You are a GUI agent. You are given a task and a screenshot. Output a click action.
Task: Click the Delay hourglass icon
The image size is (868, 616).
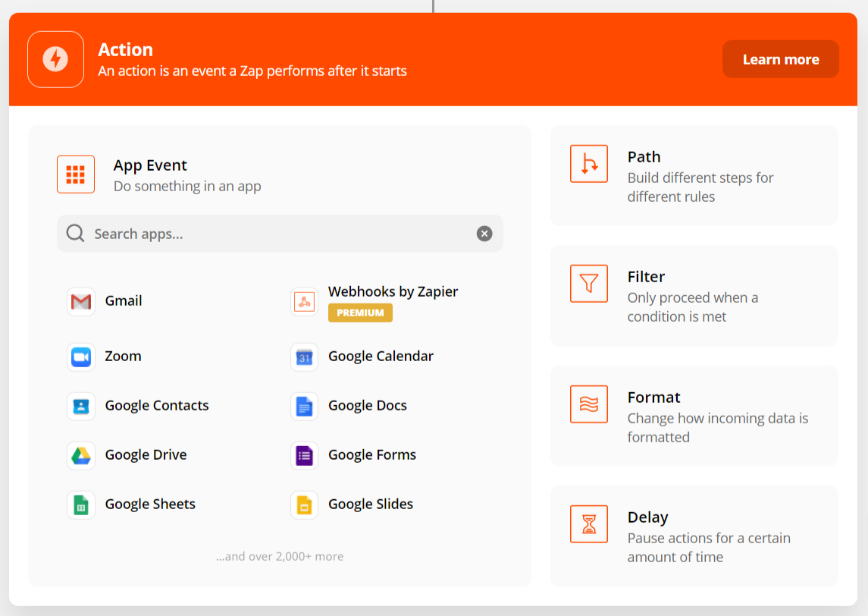[x=589, y=524]
